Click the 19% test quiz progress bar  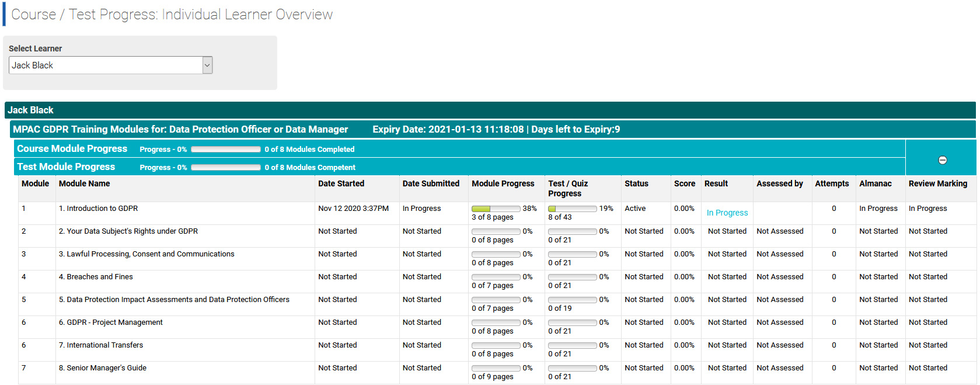tap(572, 209)
